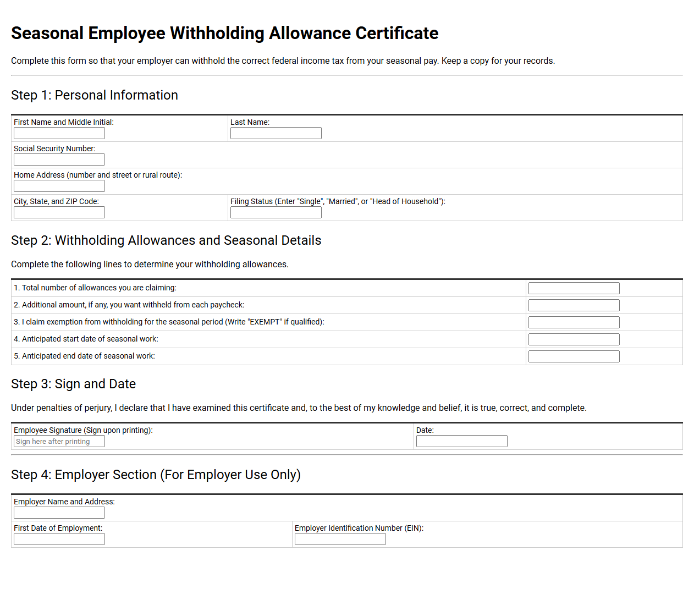Click the anticipated start date field
694x616 pixels.
574,339
